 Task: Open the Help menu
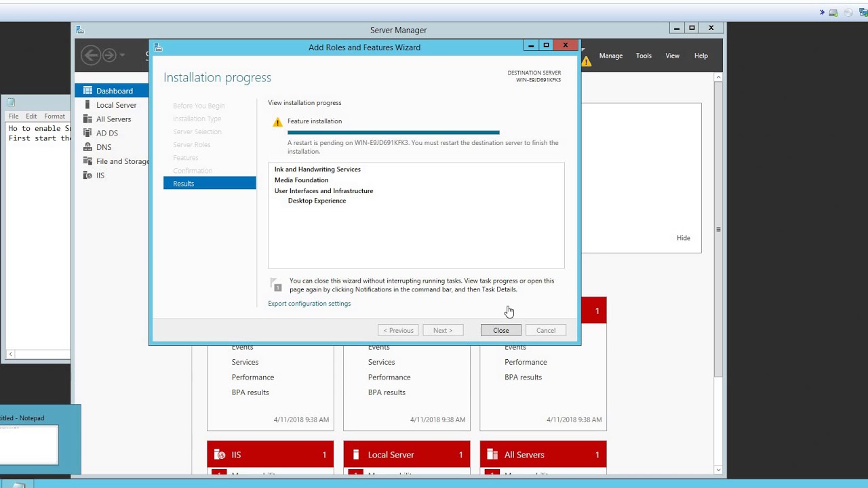(x=701, y=56)
